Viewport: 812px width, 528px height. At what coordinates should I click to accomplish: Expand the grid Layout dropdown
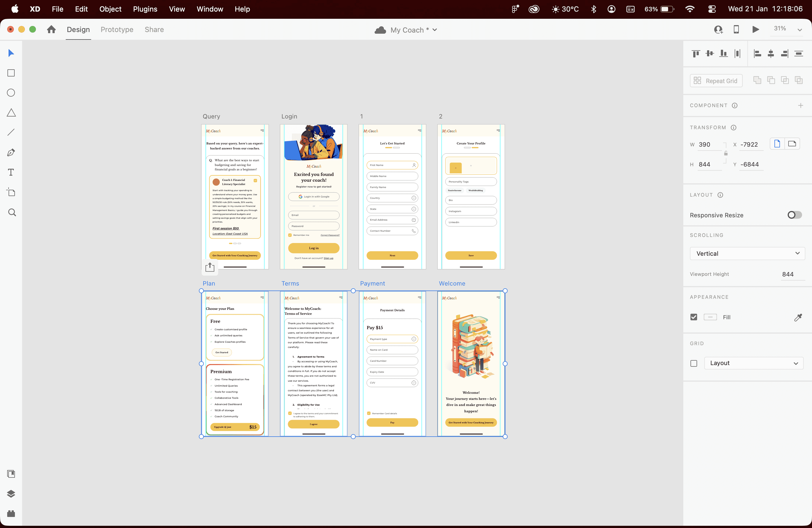tap(754, 363)
